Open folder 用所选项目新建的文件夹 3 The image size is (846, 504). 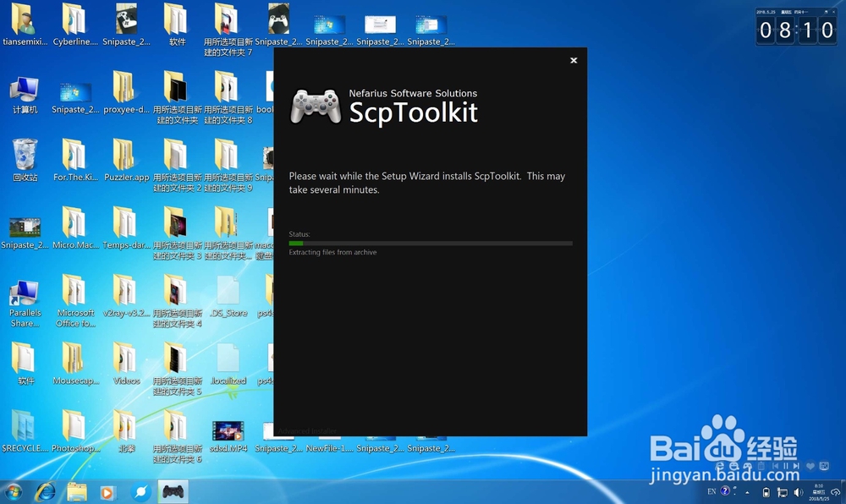click(x=177, y=233)
